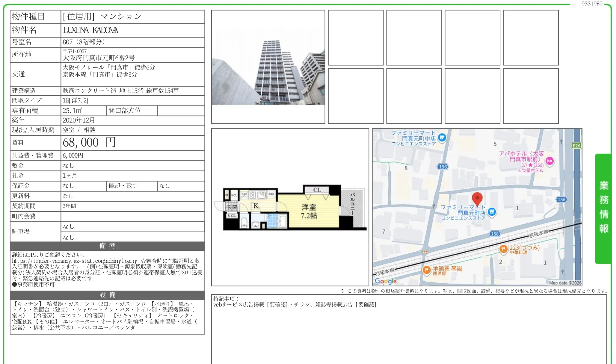Click FamilyMart Kadoma Motomachi-naka store icon
616x364 pixels.
point(442,138)
